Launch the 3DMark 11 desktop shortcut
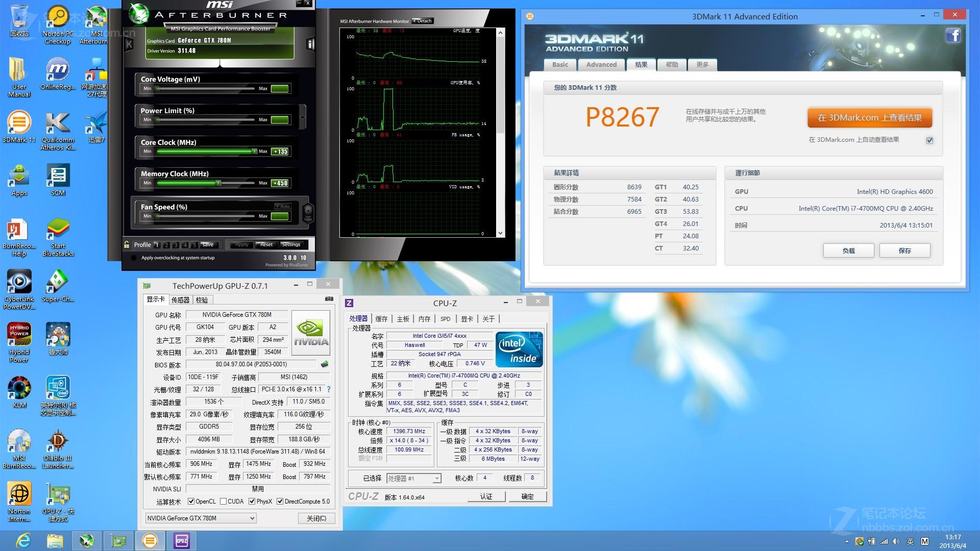 (19, 127)
